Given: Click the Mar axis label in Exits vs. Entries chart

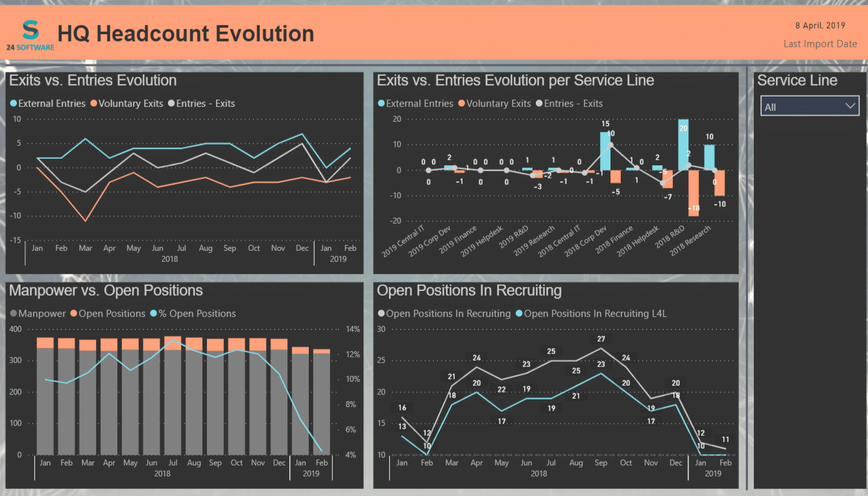Looking at the screenshot, I should [85, 248].
